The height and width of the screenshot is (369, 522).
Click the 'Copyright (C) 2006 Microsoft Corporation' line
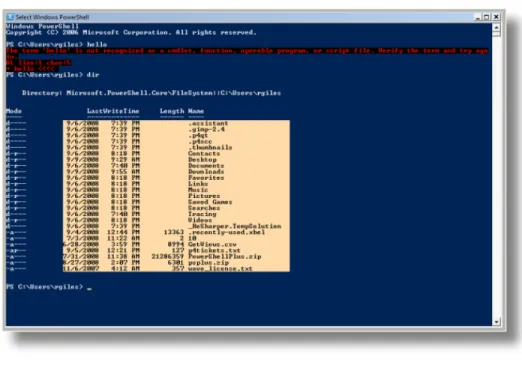coord(131,32)
